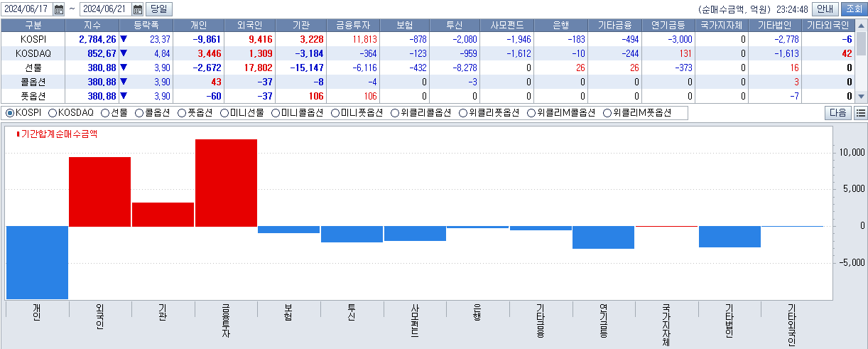Click the 기타외국인 column header
Viewport: 868px width, 349px height.
828,25
